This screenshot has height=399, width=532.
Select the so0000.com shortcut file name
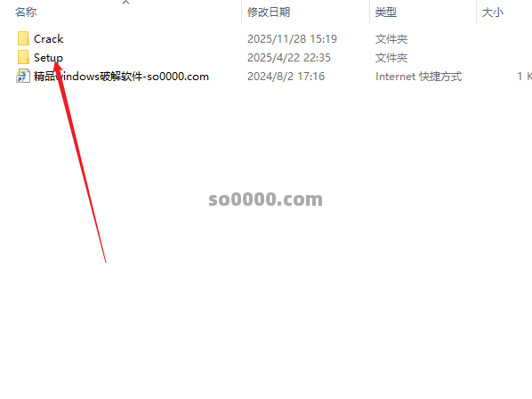(121, 77)
